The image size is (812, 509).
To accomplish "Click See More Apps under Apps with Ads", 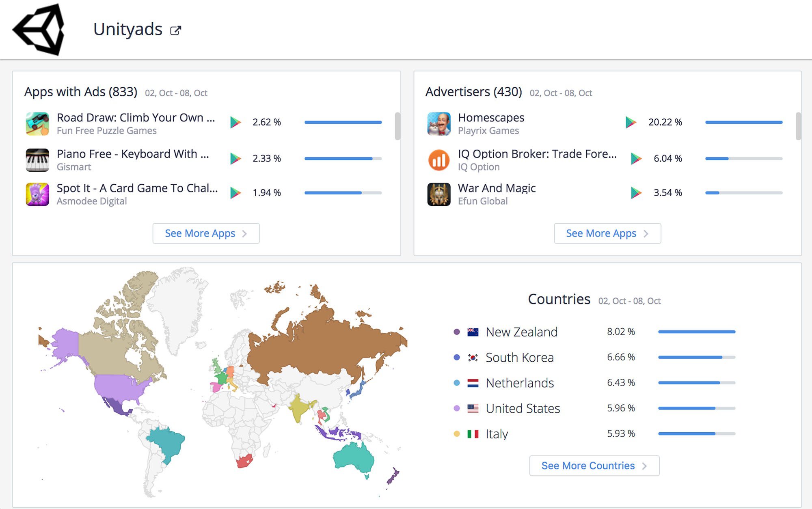I will click(x=206, y=233).
